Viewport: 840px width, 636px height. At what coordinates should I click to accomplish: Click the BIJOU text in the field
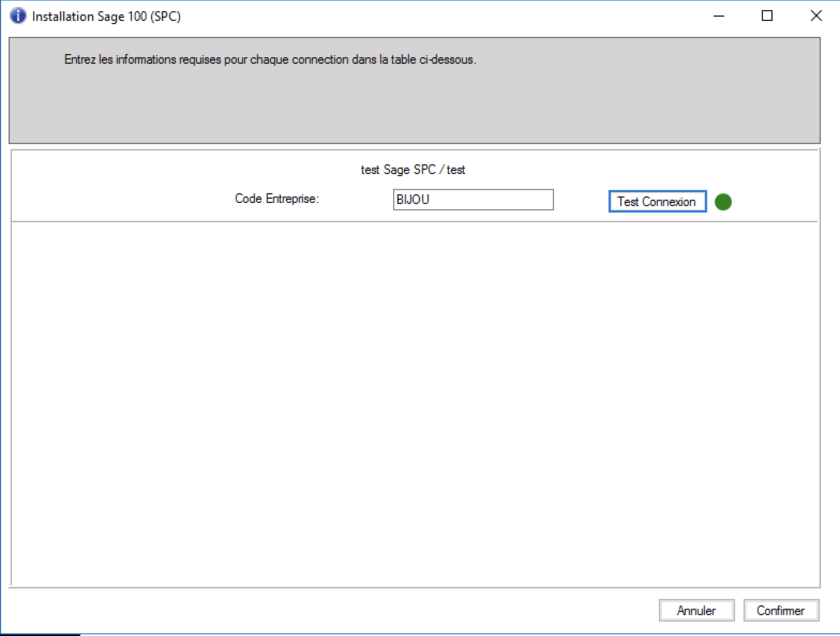click(x=412, y=200)
